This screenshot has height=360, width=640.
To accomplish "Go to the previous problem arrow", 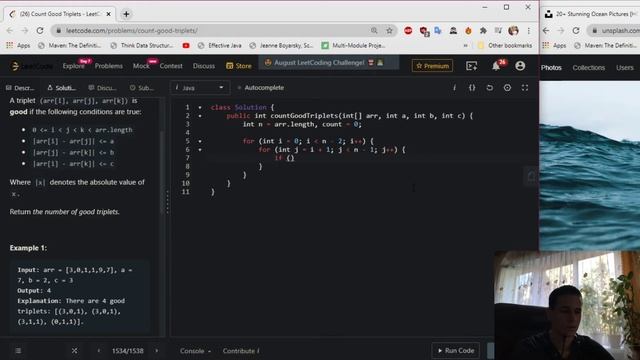I will coord(98,351).
